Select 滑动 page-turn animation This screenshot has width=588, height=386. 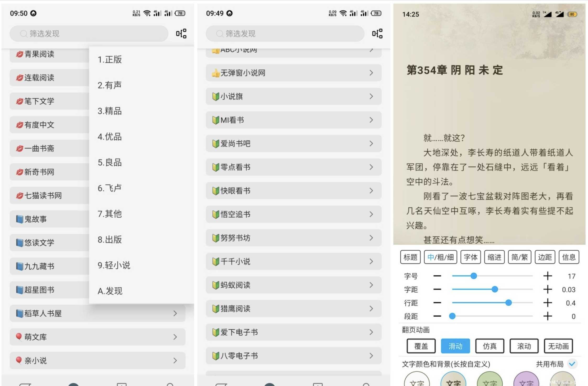(455, 346)
